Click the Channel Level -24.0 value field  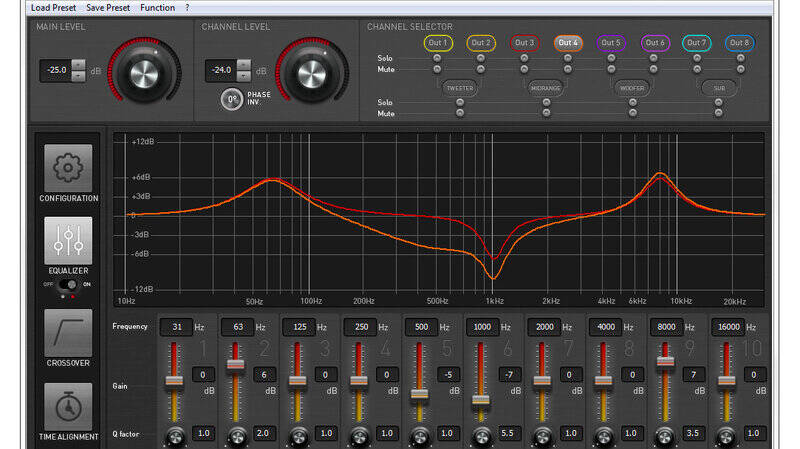(221, 70)
